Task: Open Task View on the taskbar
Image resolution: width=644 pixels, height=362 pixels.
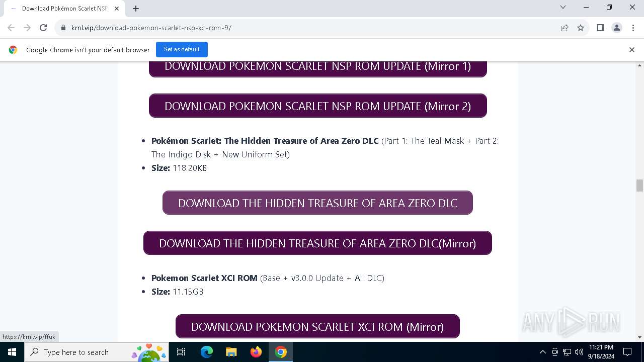Action: (182, 352)
